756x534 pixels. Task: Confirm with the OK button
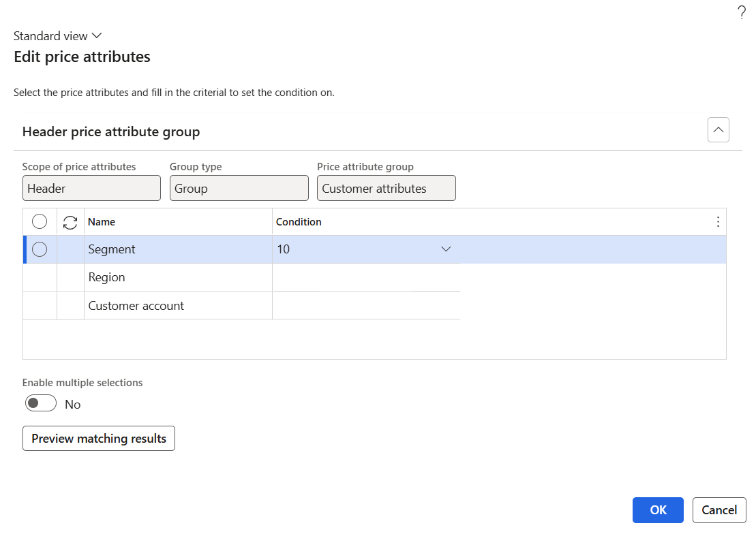pos(658,510)
